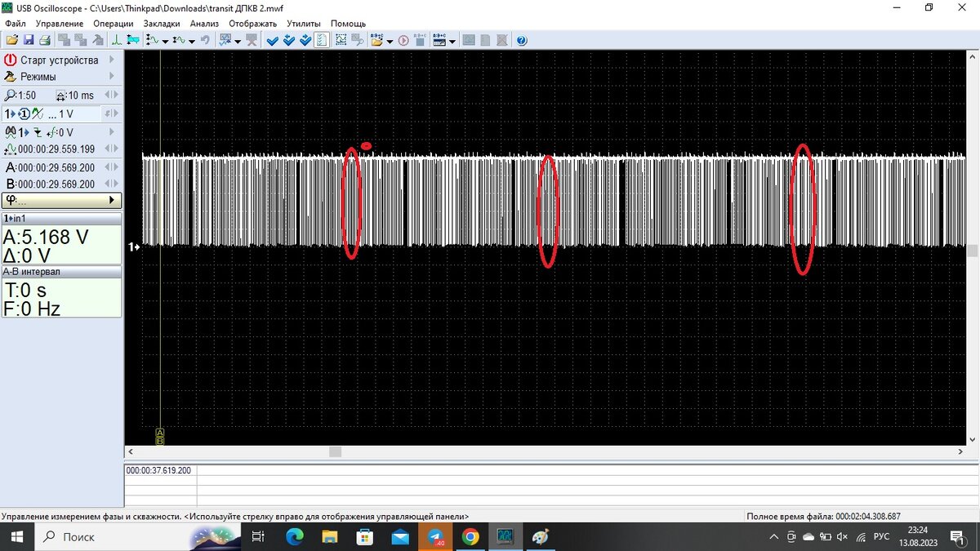Click the blue checkmark with up-arrow icon
The width and height of the screenshot is (980, 551).
click(305, 40)
